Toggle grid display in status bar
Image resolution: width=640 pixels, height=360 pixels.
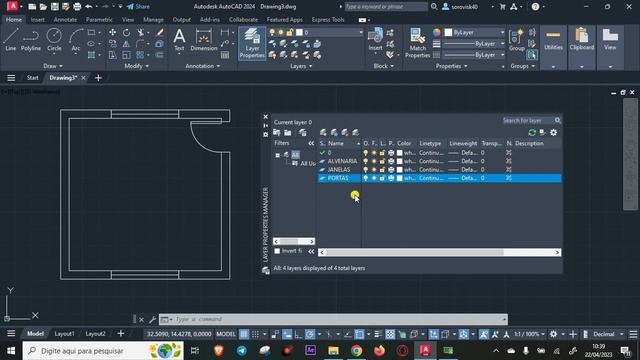[244, 334]
